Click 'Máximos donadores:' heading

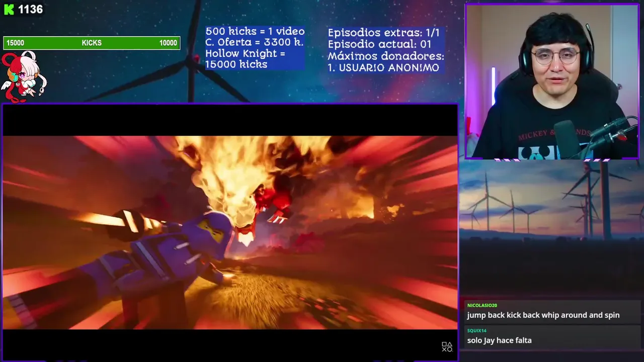click(x=386, y=56)
